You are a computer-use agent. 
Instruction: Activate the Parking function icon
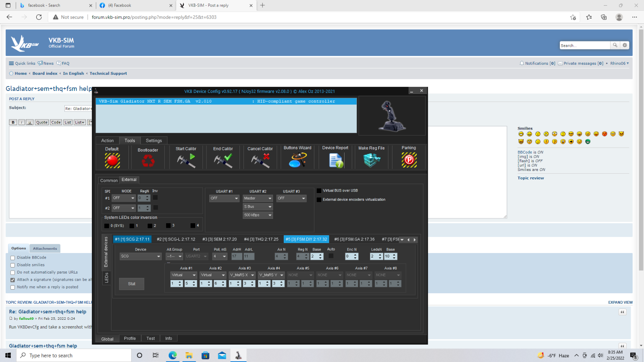tap(409, 160)
